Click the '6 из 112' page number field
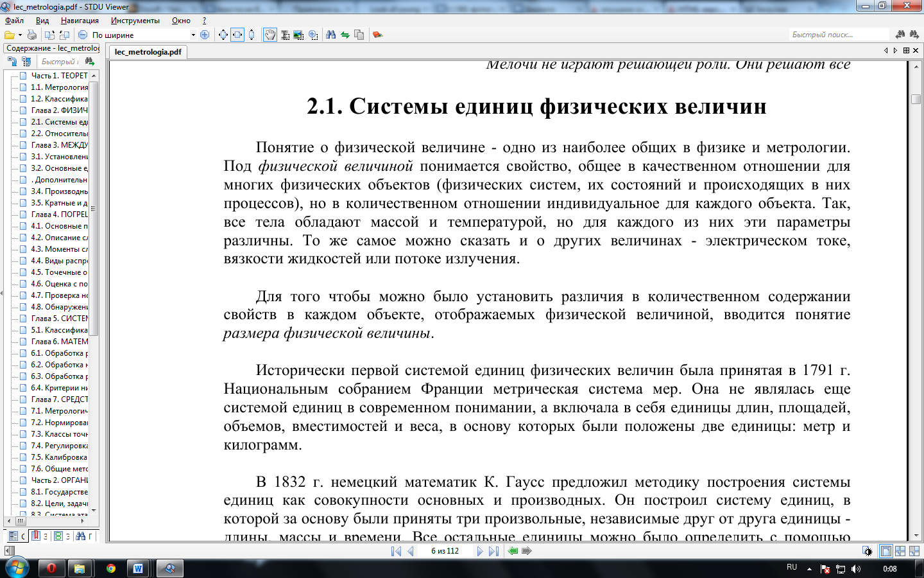924x578 pixels. [x=445, y=551]
